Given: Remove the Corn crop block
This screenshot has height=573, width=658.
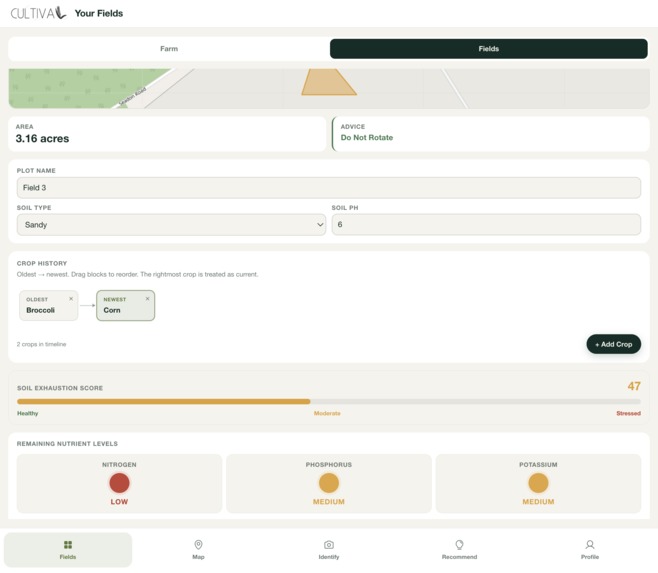Looking at the screenshot, I should (x=147, y=298).
